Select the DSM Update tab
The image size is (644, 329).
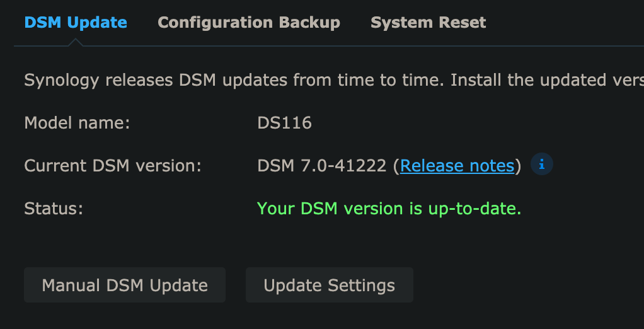[x=76, y=22]
